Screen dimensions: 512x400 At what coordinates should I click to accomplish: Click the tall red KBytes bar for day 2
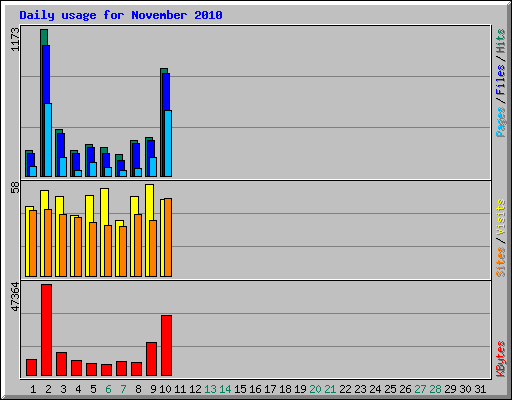(46, 330)
